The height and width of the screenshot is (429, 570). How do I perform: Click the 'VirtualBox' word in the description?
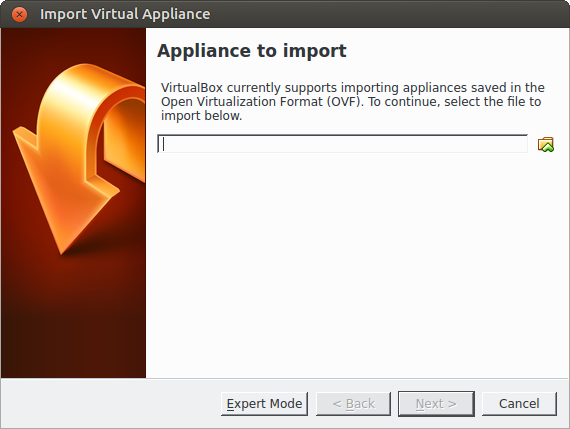tap(192, 88)
